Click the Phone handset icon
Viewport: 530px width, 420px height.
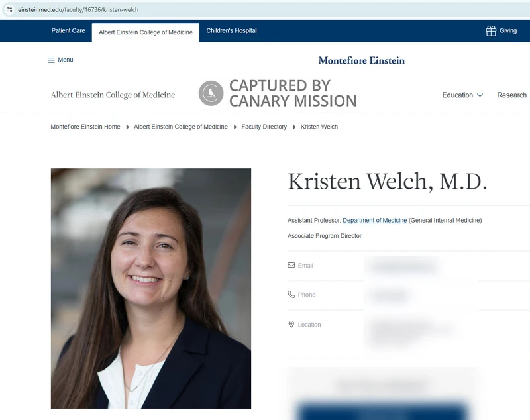pos(291,294)
